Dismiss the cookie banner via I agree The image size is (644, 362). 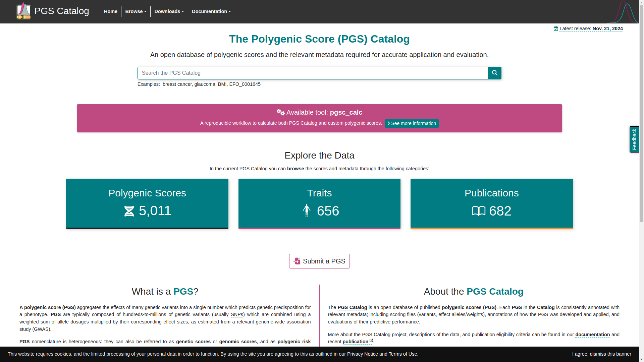click(x=601, y=354)
